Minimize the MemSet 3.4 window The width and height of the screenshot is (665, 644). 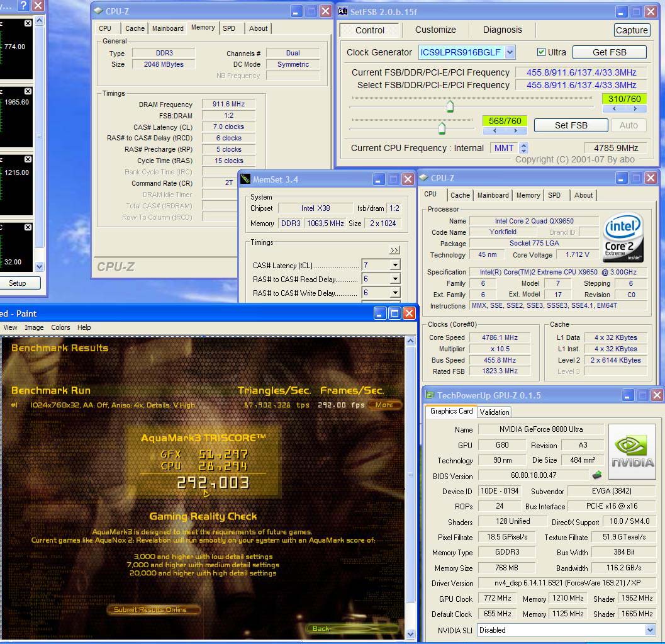tap(379, 179)
